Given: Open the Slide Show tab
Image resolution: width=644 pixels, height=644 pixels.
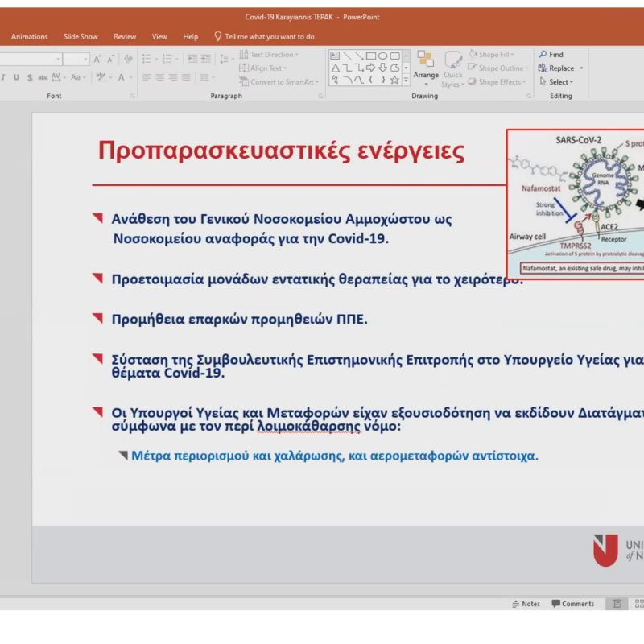Looking at the screenshot, I should point(80,37).
